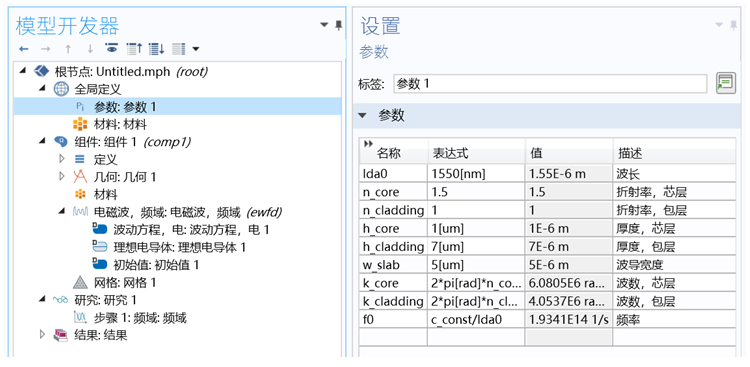Expand the 几何 1 tree node
The width and height of the screenshot is (750, 367).
tap(61, 177)
